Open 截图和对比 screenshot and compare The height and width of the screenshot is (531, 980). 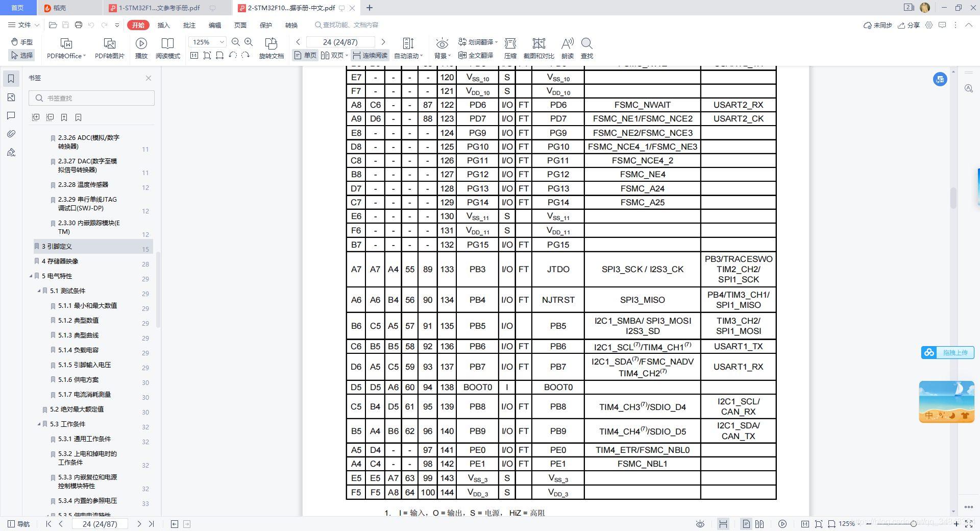pos(539,49)
